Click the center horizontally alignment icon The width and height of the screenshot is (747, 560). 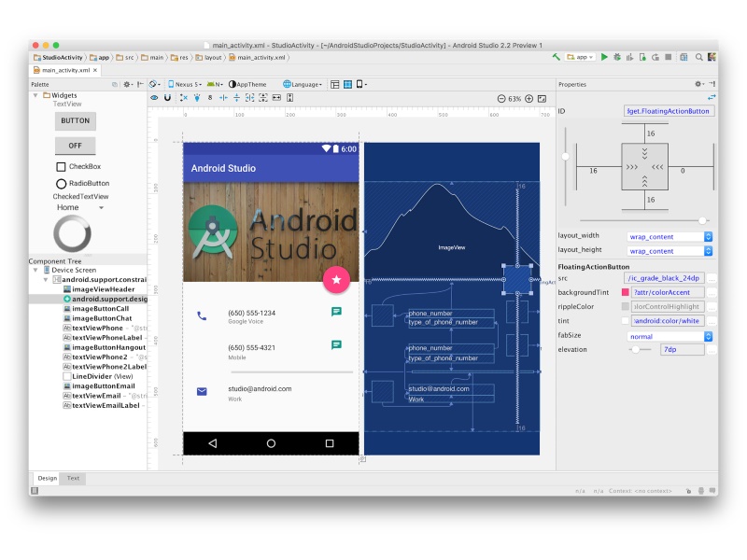(223, 98)
